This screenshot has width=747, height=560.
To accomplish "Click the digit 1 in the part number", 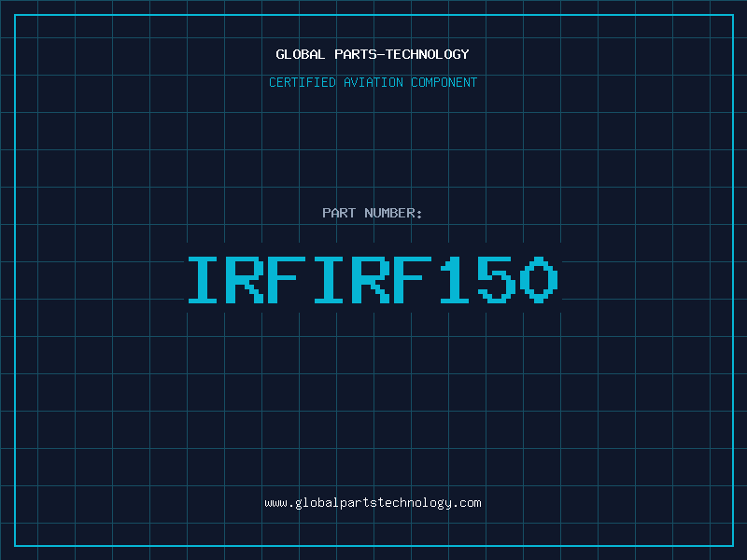I will 455,280.
